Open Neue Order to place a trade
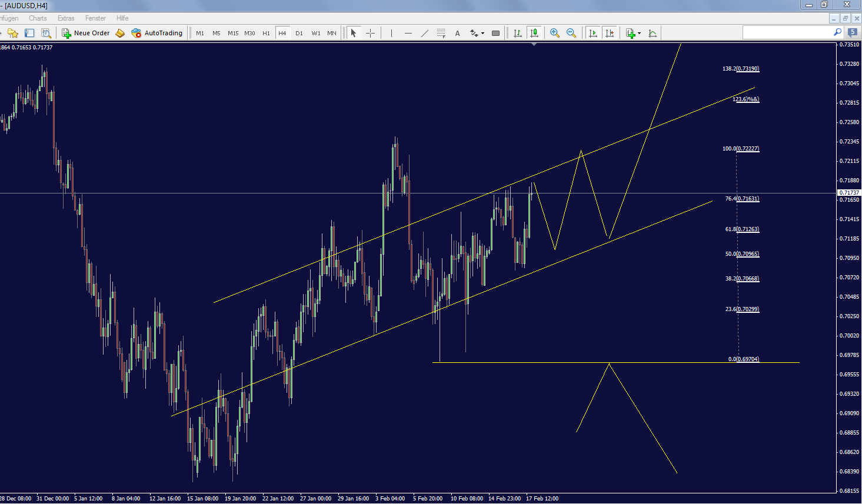Viewport: 862px width, 504px height. point(86,33)
